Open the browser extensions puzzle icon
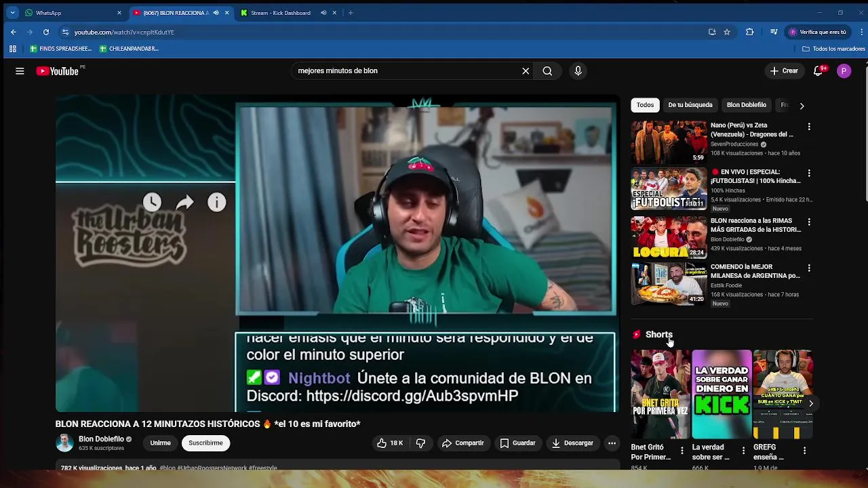Viewport: 868px width, 488px height. 749,32
